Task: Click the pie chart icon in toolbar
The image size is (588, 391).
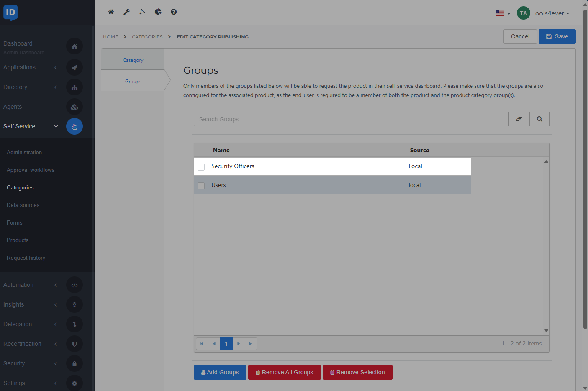Action: 158,12
